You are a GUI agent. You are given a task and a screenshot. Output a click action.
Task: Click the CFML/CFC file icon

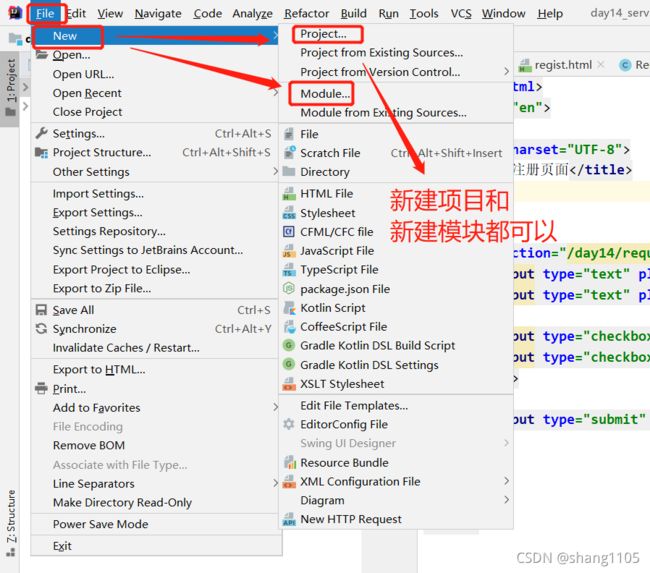(289, 231)
